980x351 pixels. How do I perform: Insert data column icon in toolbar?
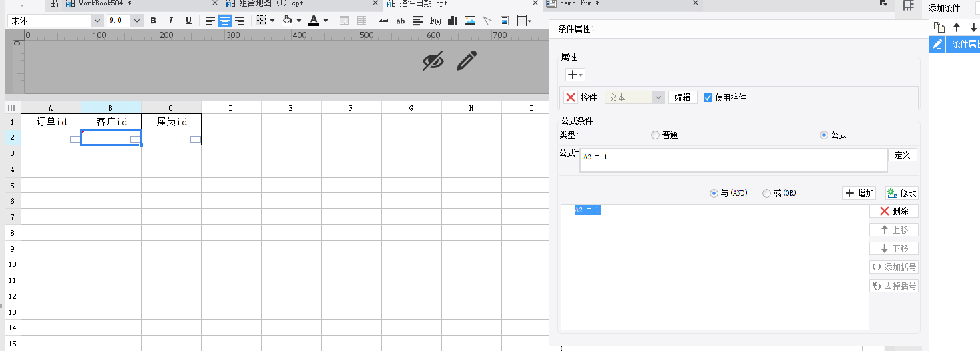point(383,21)
